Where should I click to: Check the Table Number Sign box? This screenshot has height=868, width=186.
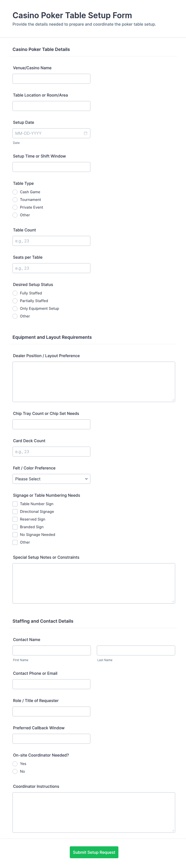[15, 504]
